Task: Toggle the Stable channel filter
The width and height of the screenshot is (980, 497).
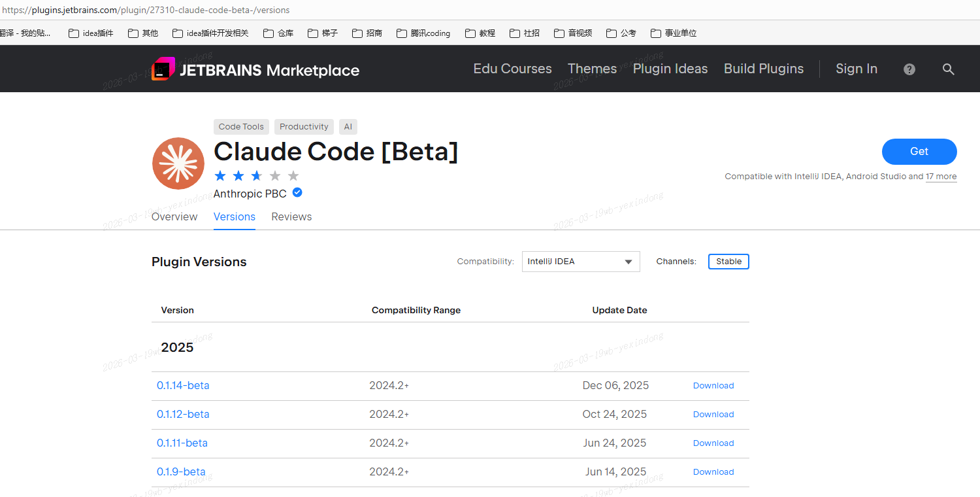Action: pyautogui.click(x=728, y=262)
